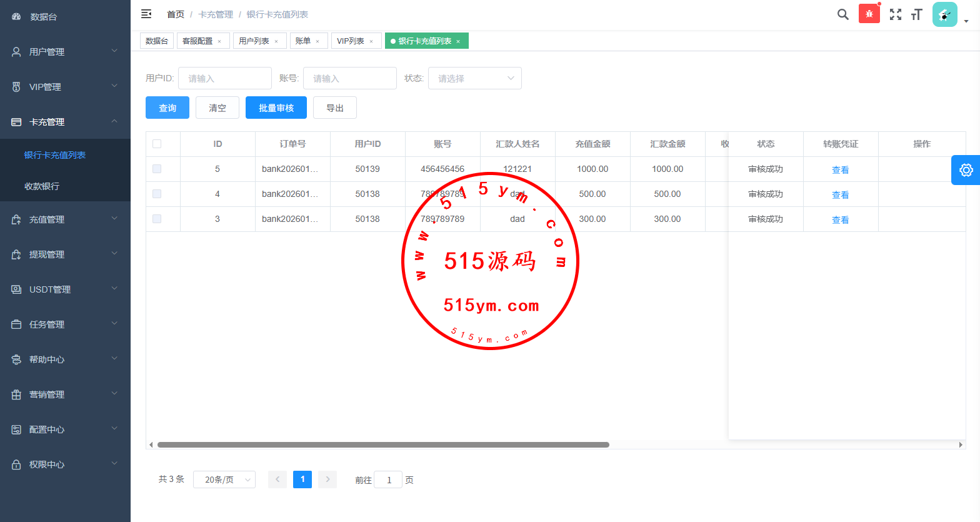Check the select-all checkbox in the table header

coord(157,144)
